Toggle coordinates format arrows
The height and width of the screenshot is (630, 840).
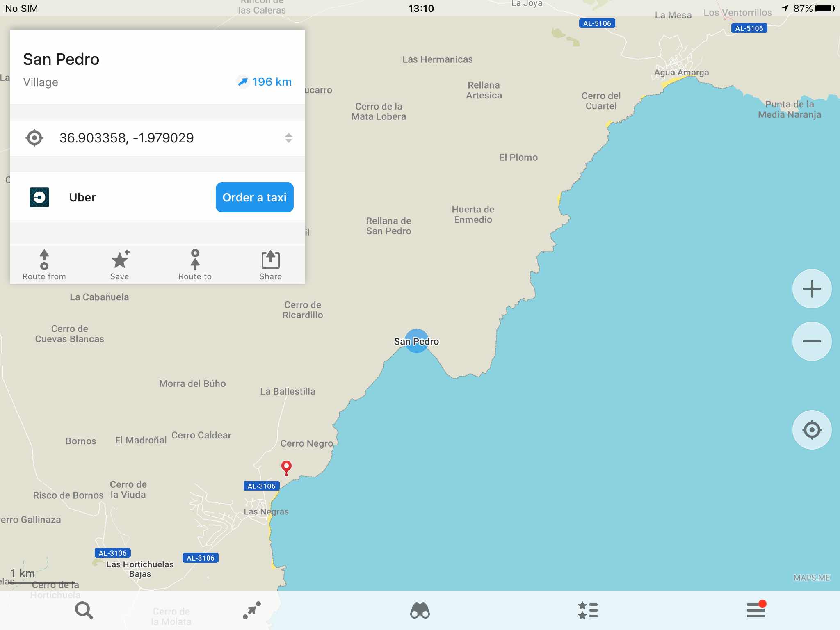pos(288,138)
